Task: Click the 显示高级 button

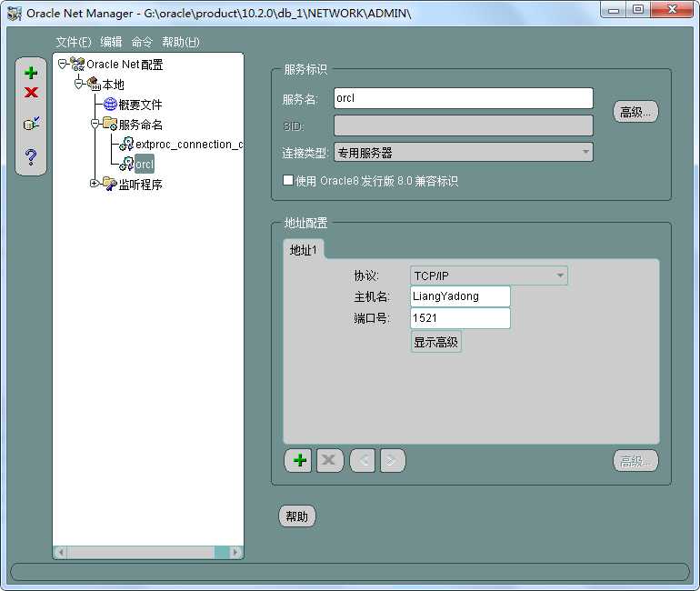Action: coord(435,342)
